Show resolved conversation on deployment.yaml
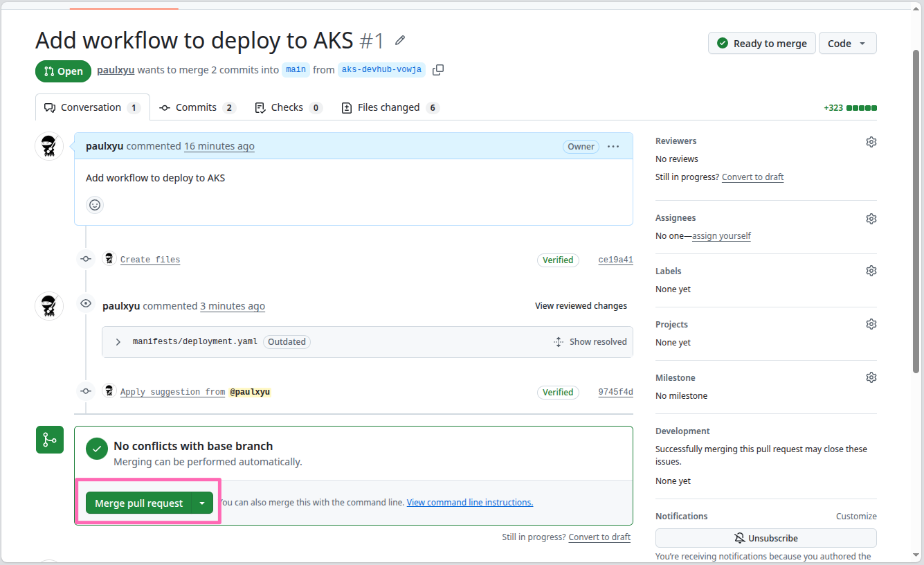This screenshot has width=924, height=565. click(590, 342)
